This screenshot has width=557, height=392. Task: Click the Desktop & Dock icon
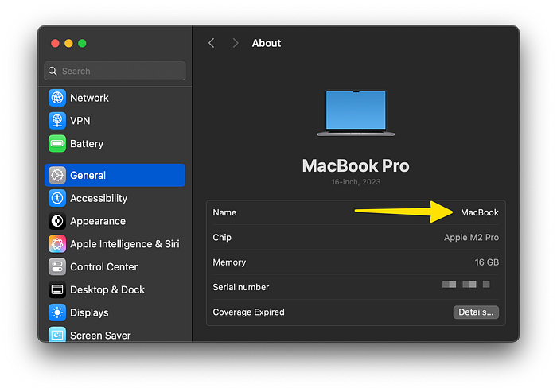[57, 290]
